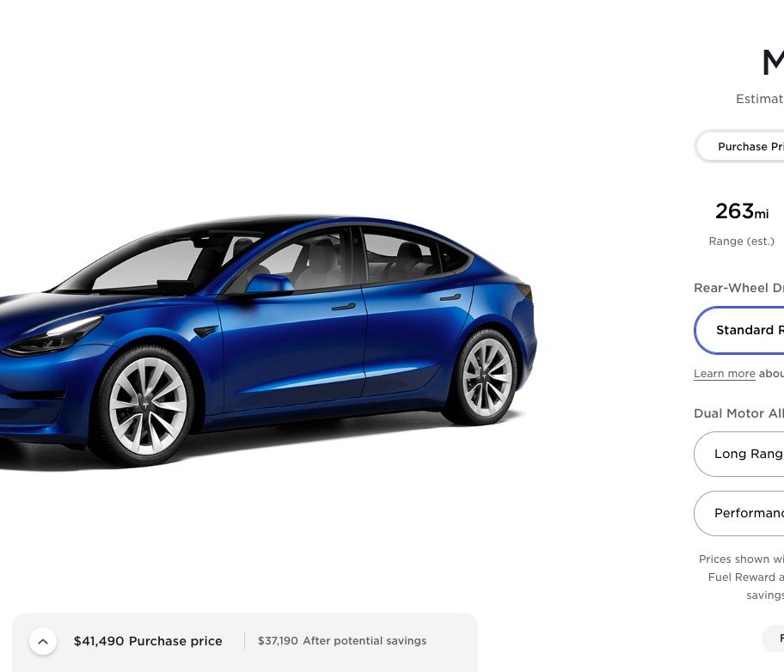Click the partially visible button at bottom right
Image resolution: width=784 pixels, height=672 pixels.
774,638
